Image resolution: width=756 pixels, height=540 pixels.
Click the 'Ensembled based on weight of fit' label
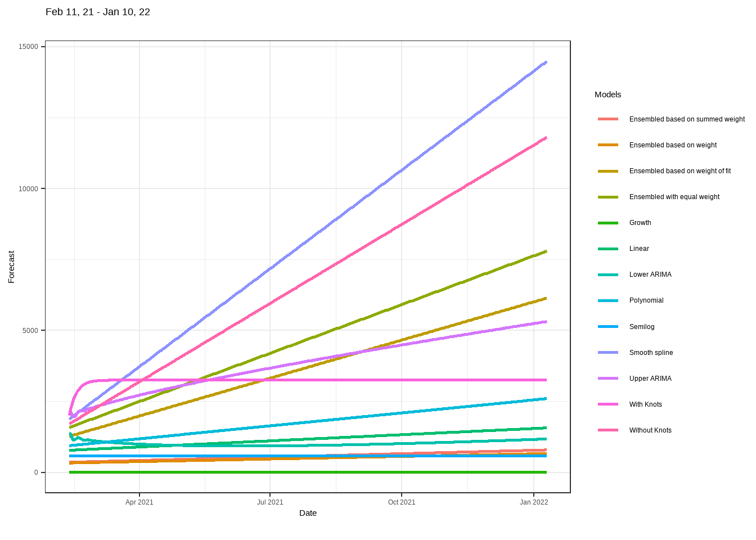679,171
